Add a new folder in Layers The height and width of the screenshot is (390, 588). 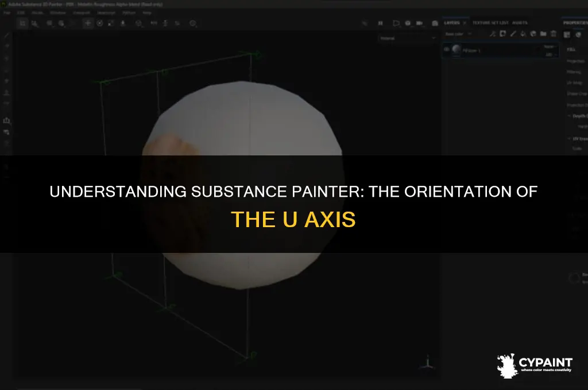click(543, 34)
